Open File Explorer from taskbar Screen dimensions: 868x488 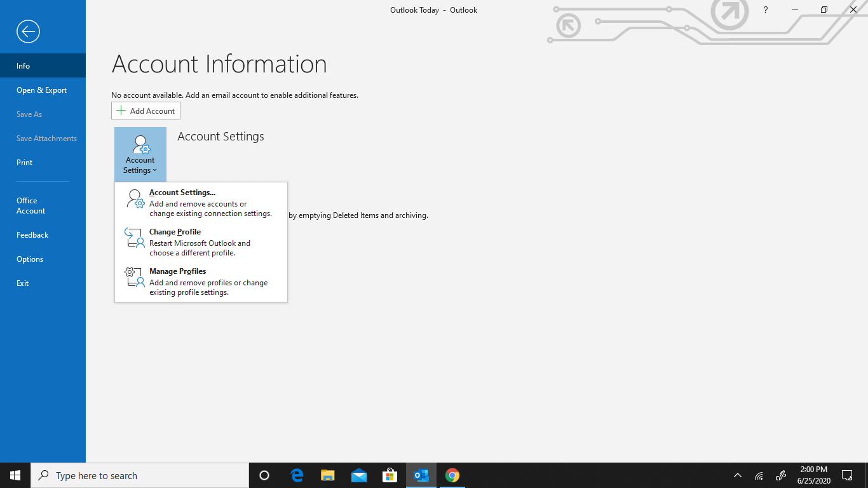(x=328, y=475)
